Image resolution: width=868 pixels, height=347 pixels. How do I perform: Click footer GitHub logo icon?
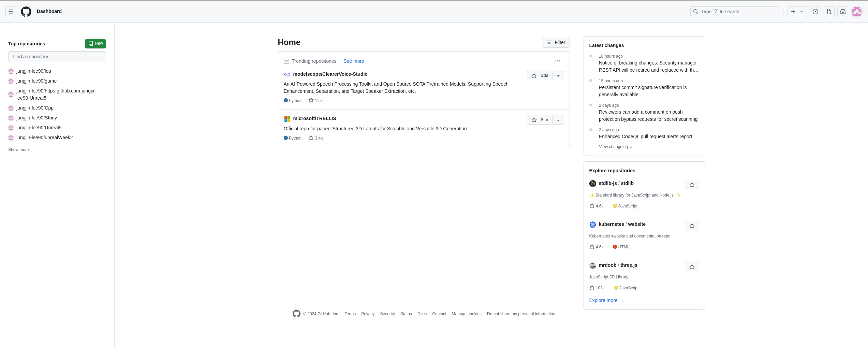coord(296,314)
